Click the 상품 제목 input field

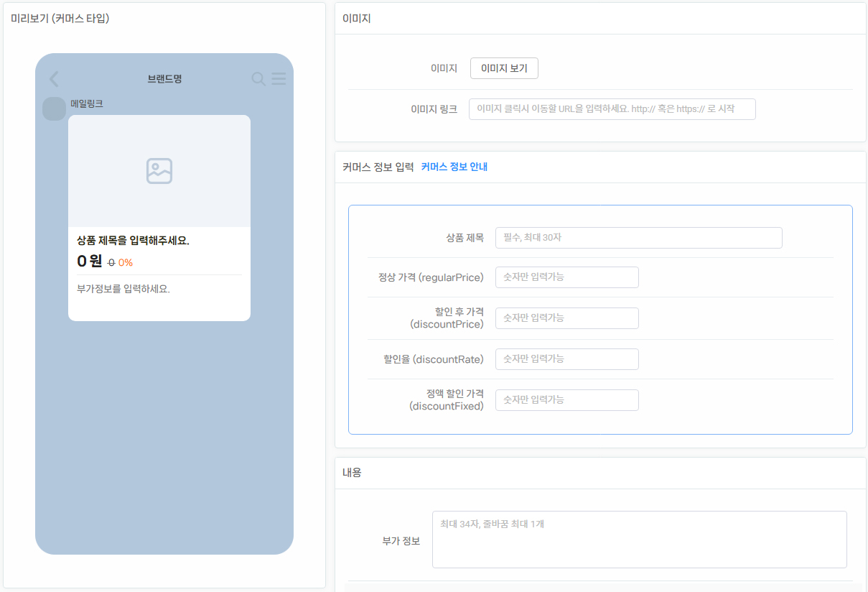click(638, 238)
